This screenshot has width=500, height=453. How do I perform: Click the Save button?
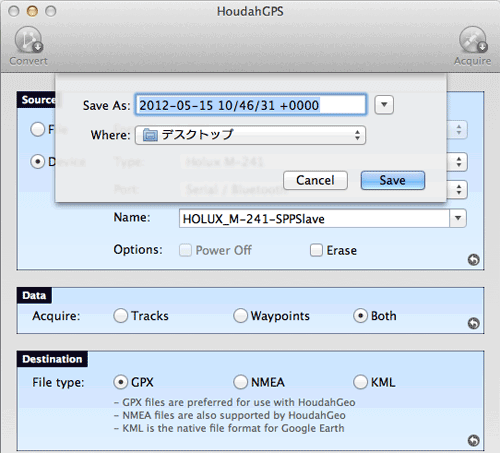[393, 180]
